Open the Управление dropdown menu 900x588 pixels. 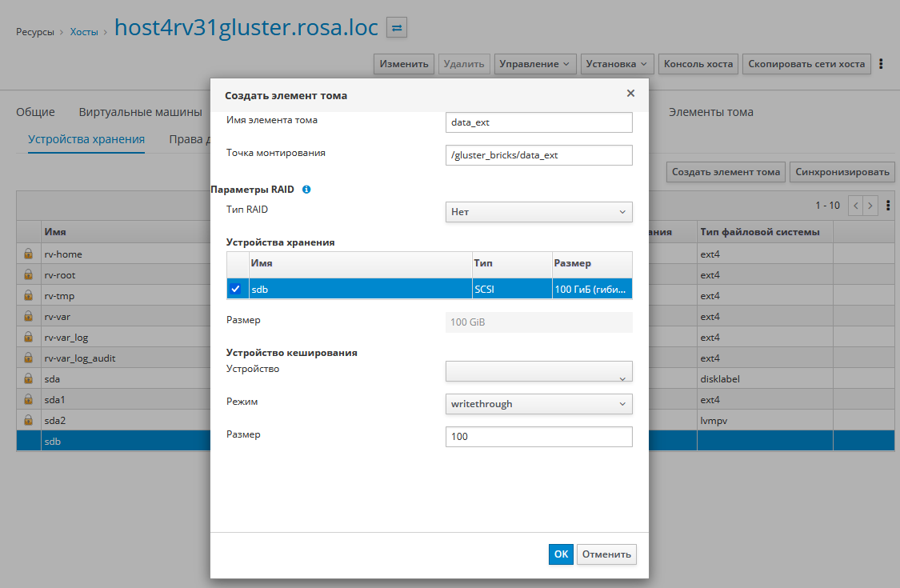coord(535,64)
